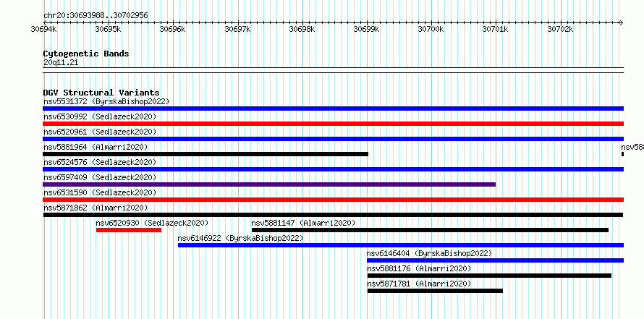Click the 30697k ruler tick label
The image size is (644, 319).
coord(237,29)
